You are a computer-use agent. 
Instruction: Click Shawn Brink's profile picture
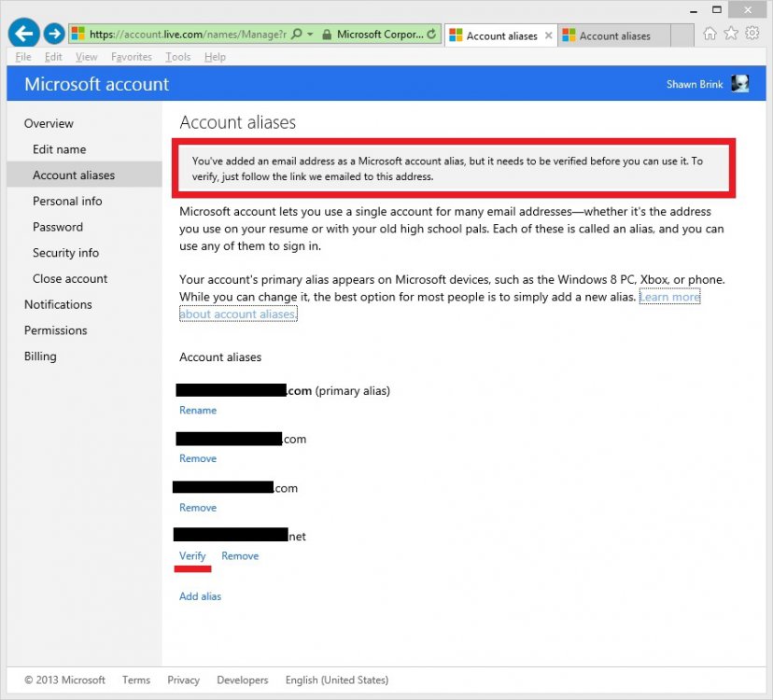pos(739,84)
